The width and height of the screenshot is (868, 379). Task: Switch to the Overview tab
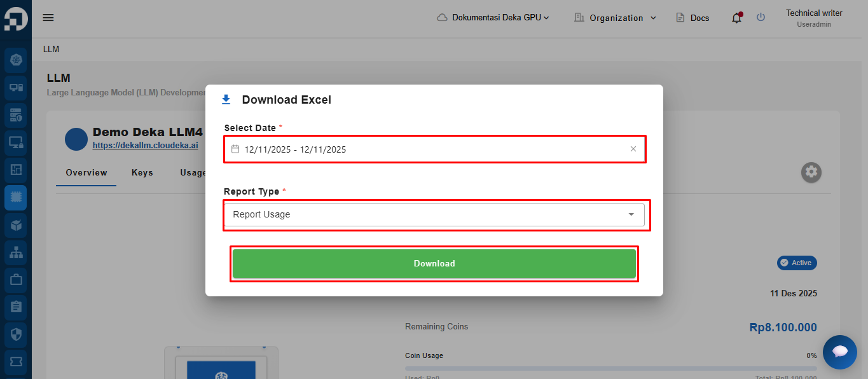point(86,173)
